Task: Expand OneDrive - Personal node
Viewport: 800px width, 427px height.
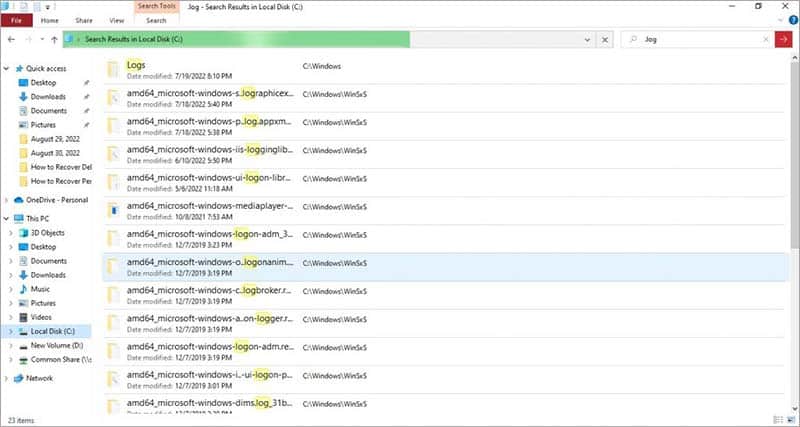Action: pyautogui.click(x=6, y=200)
